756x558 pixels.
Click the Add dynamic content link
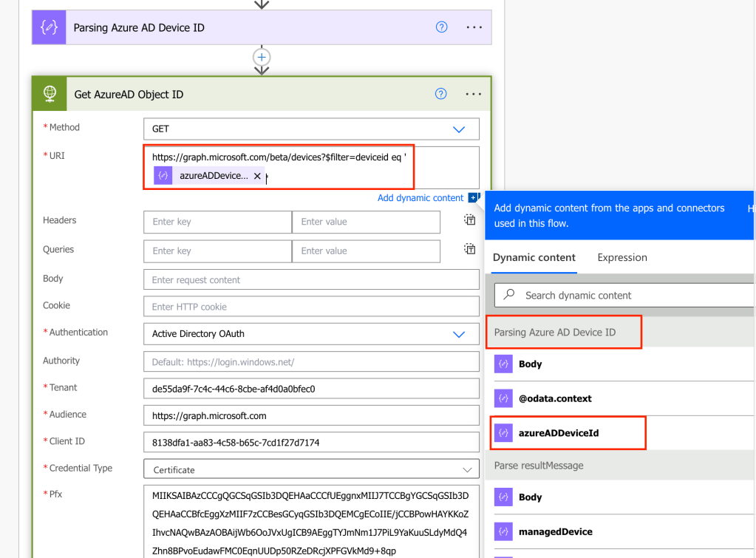(420, 197)
